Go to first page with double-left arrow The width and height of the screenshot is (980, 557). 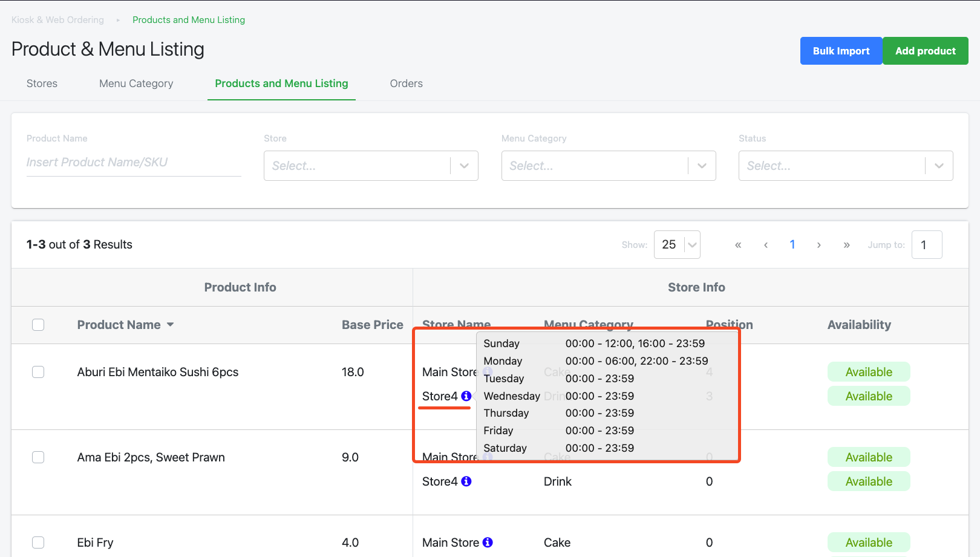738,245
